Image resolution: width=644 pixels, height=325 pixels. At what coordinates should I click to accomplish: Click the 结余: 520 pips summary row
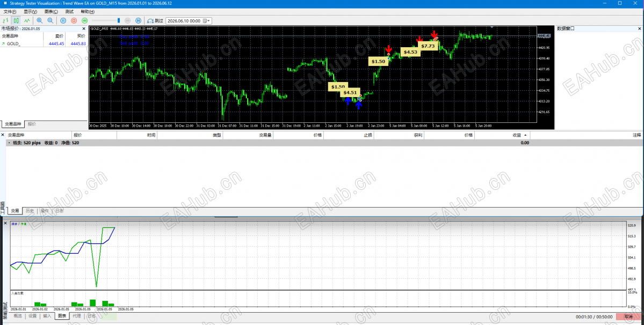tap(324, 143)
